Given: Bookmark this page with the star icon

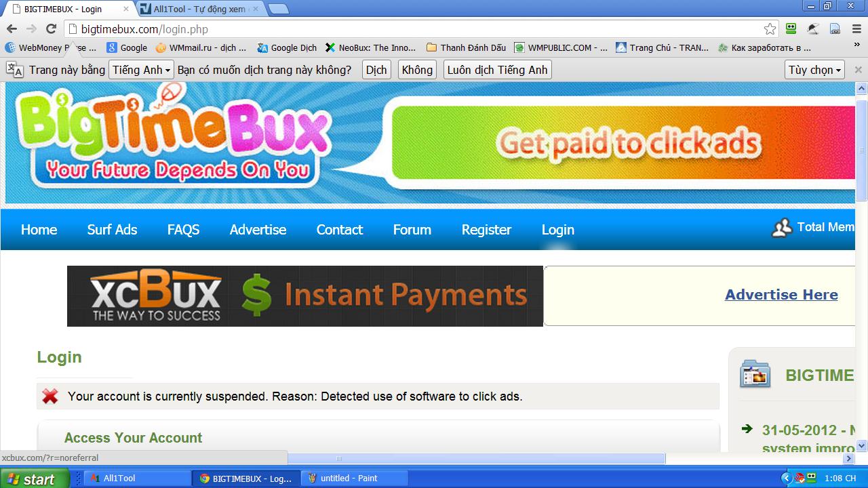Looking at the screenshot, I should [770, 28].
